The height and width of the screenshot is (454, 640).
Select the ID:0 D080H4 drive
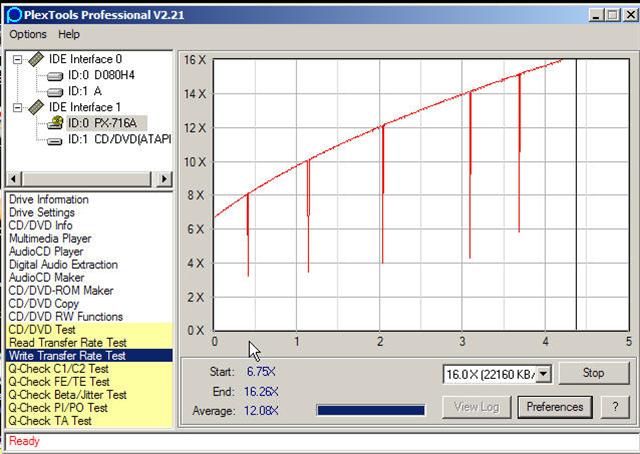(x=101, y=75)
